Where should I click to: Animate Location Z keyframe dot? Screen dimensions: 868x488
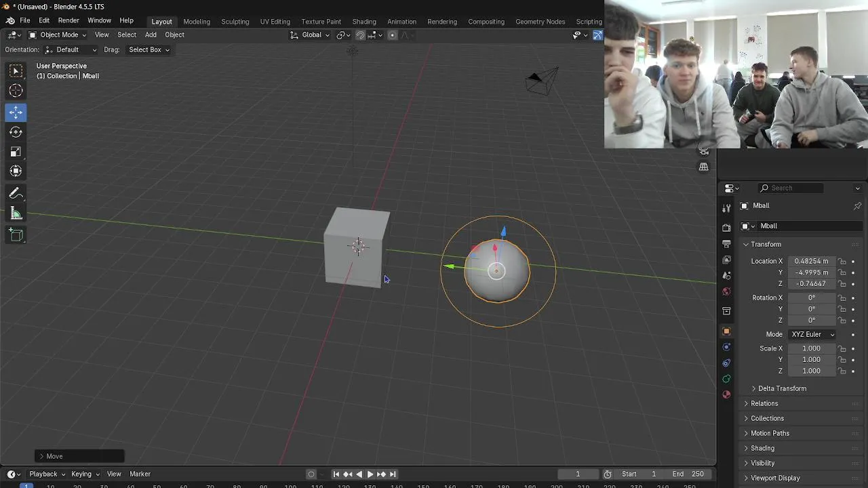point(853,284)
